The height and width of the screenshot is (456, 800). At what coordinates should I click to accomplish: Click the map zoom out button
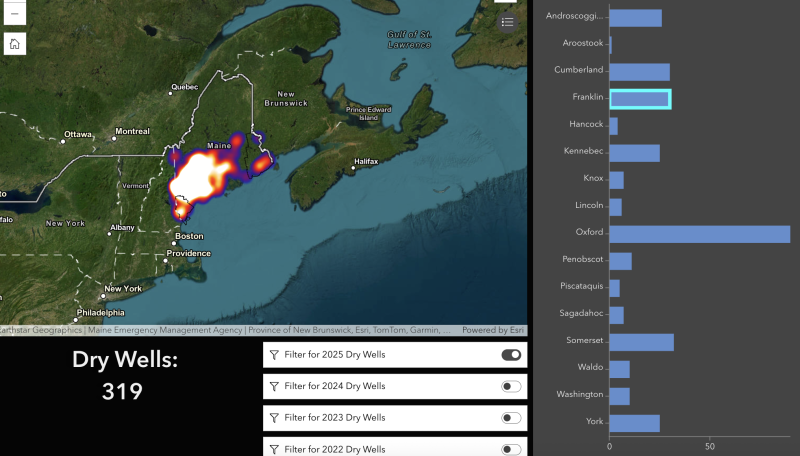pyautogui.click(x=15, y=12)
